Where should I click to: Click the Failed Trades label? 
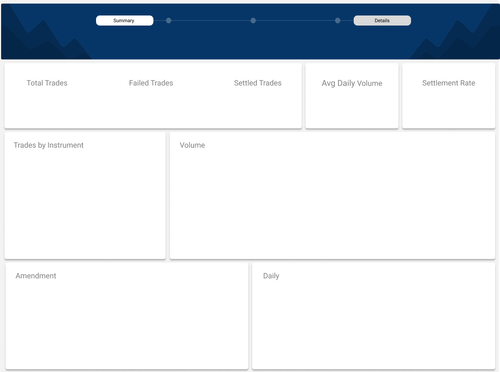[151, 83]
